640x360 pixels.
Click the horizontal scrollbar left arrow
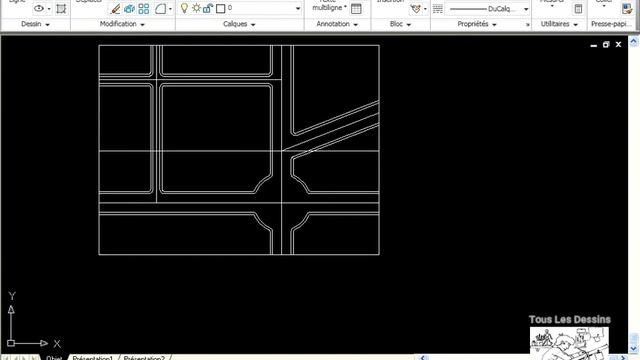click(423, 358)
